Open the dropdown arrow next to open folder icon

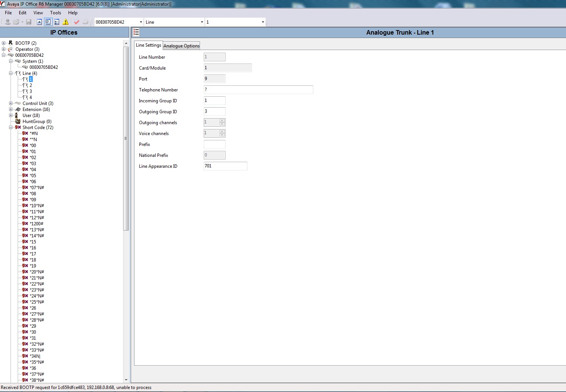pos(22,22)
